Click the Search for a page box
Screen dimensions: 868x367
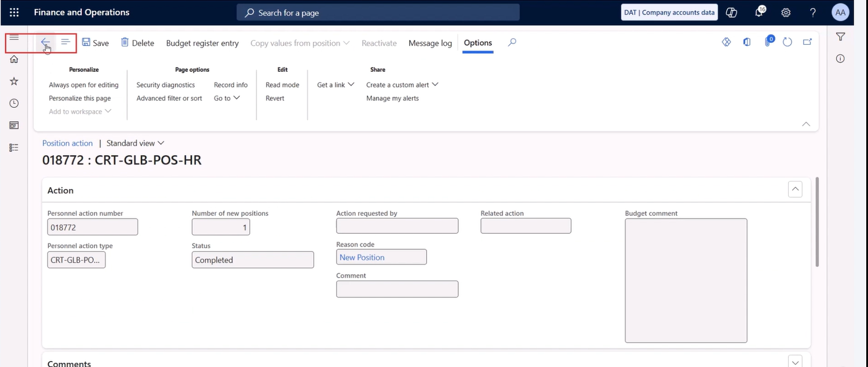378,12
